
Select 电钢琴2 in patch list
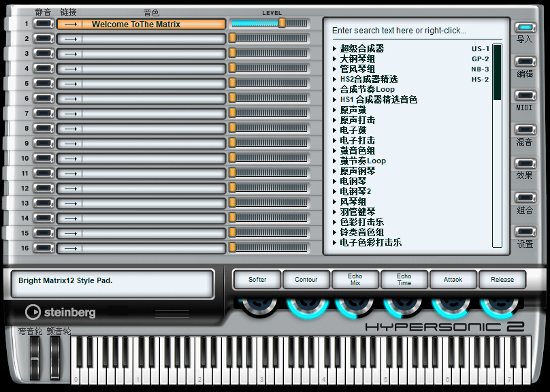pyautogui.click(x=356, y=191)
